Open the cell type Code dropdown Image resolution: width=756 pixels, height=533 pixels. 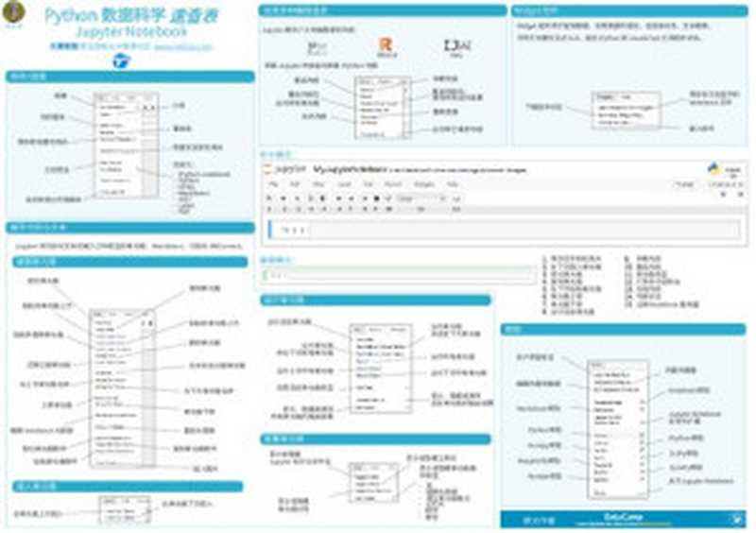coord(421,198)
